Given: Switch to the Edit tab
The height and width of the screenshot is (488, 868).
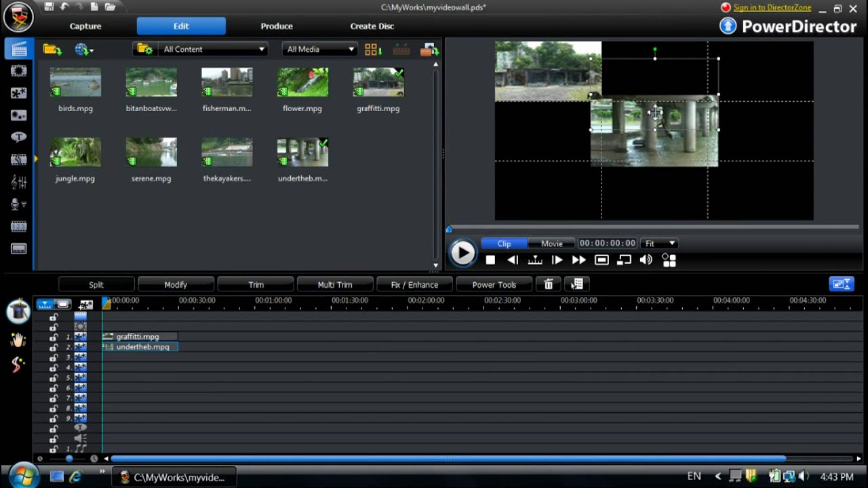Looking at the screenshot, I should pos(181,26).
